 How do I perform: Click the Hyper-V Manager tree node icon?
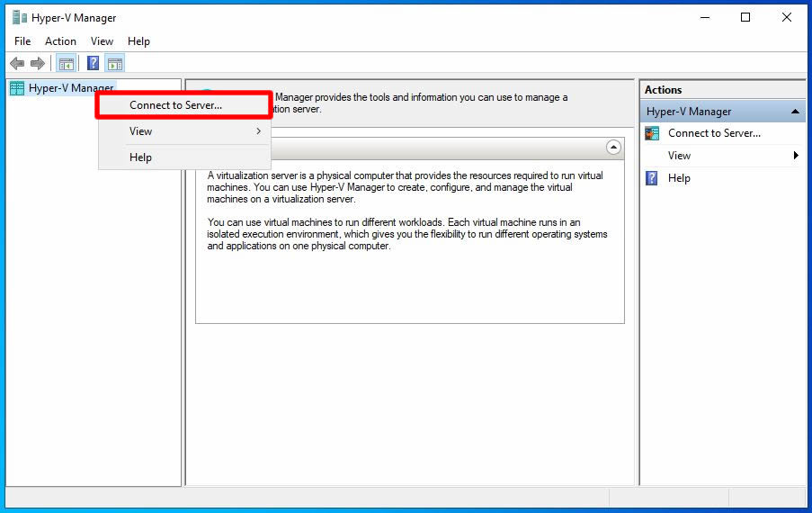[x=17, y=88]
